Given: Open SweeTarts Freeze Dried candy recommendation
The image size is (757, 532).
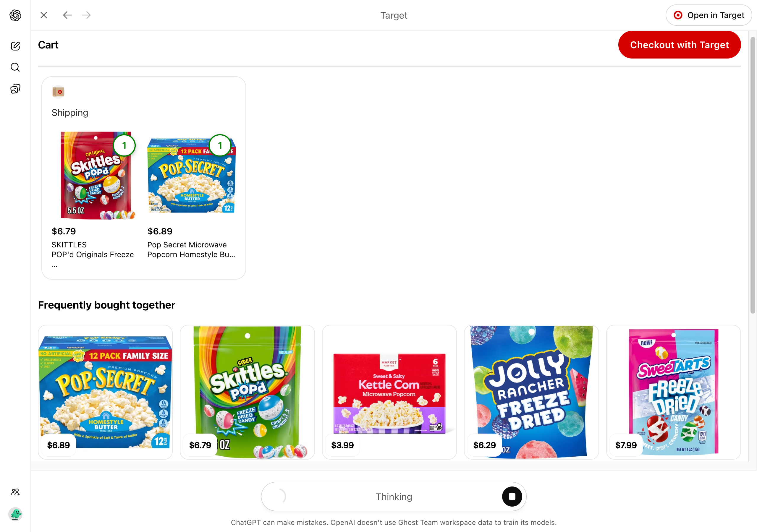Looking at the screenshot, I should point(674,392).
